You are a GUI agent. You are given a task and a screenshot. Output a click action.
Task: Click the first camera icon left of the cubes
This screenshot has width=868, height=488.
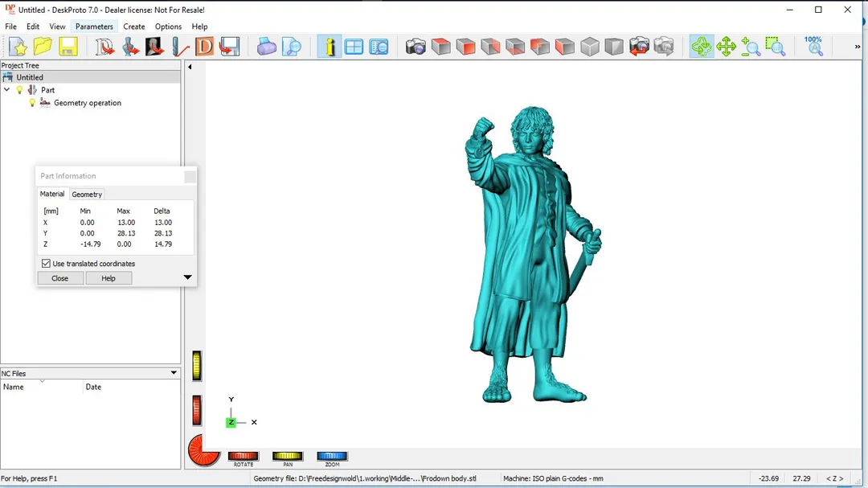point(416,47)
